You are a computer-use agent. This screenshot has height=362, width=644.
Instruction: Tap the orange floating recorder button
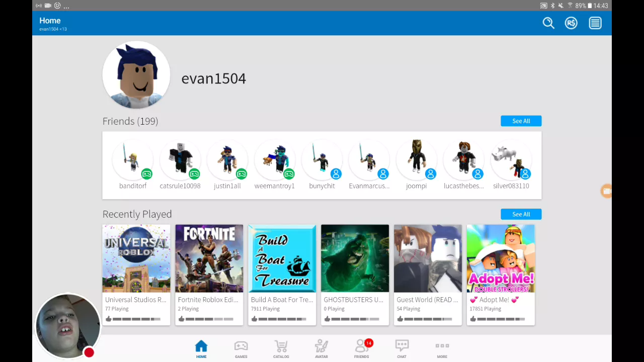coord(607,191)
